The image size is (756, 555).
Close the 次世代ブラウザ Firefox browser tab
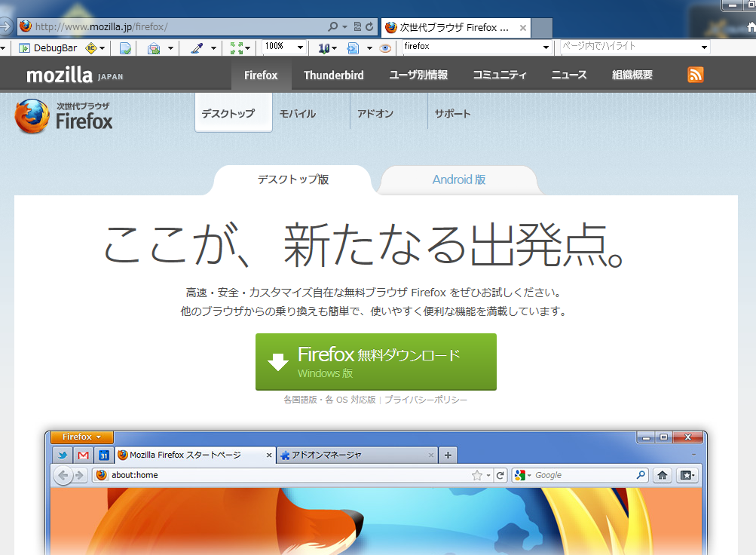click(523, 28)
